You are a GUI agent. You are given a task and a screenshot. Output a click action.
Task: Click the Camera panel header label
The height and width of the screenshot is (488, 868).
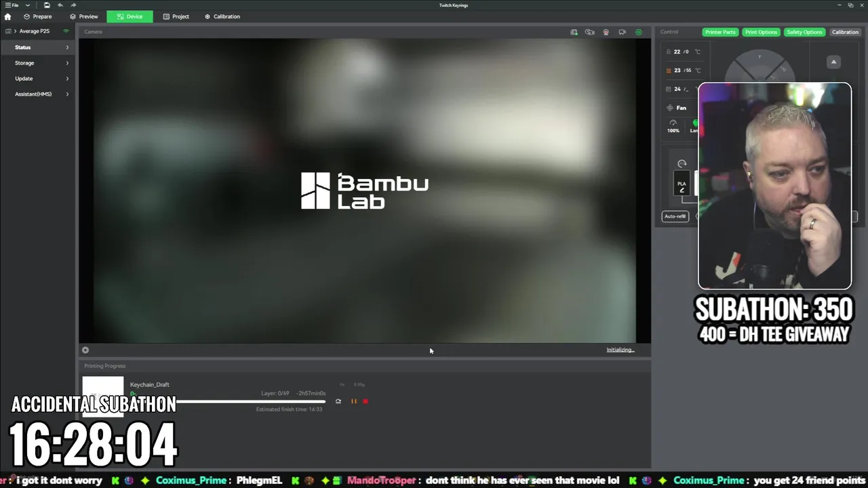tap(94, 32)
